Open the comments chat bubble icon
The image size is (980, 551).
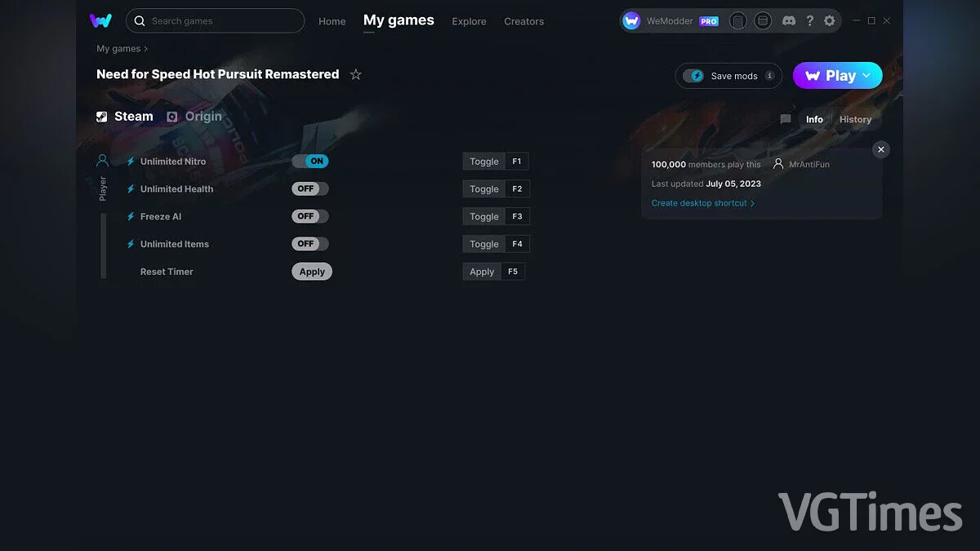tap(786, 119)
